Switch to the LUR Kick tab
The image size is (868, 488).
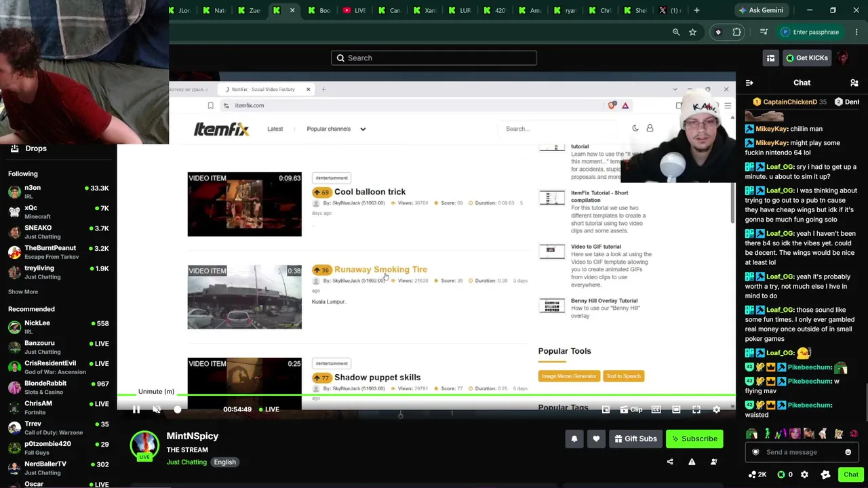coord(460,10)
